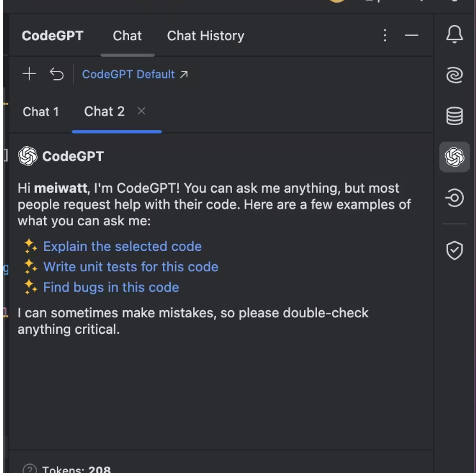Switch to Chat 1 conversation tab
The height and width of the screenshot is (473, 476).
[41, 112]
